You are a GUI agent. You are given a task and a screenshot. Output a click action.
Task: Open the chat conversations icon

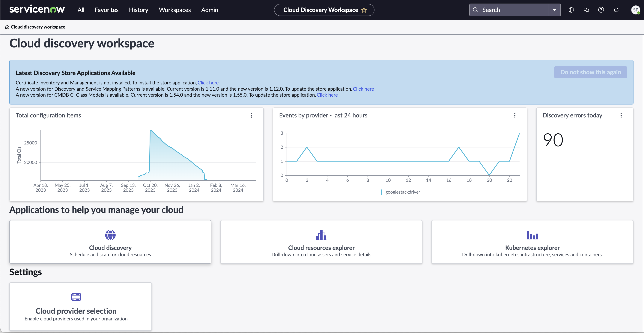[586, 10]
